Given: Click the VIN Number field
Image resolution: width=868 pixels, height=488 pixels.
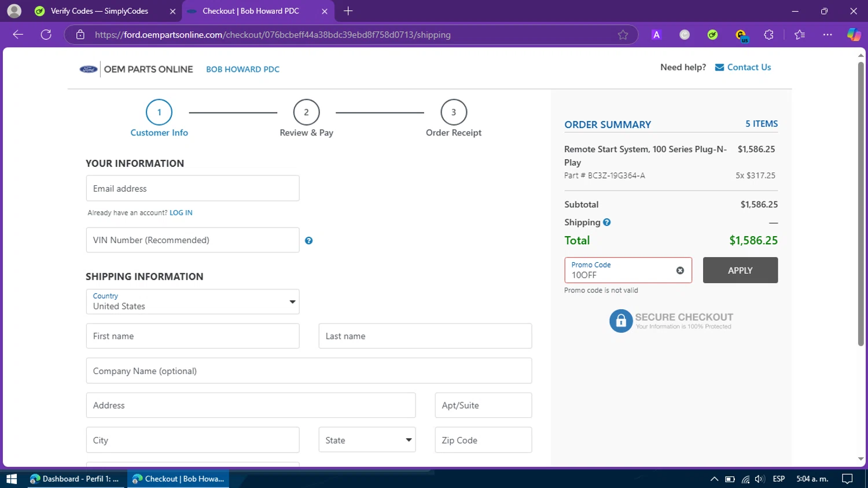Looking at the screenshot, I should pyautogui.click(x=193, y=240).
